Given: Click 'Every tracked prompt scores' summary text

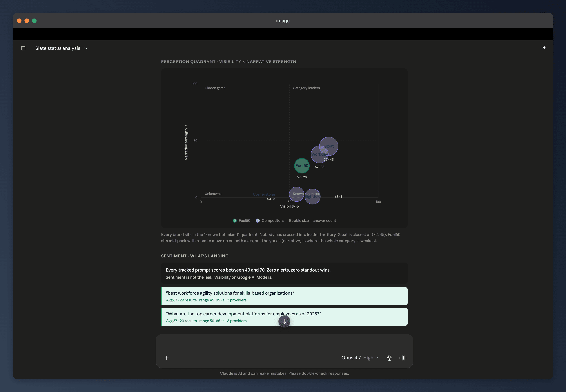Looking at the screenshot, I should pos(248,270).
